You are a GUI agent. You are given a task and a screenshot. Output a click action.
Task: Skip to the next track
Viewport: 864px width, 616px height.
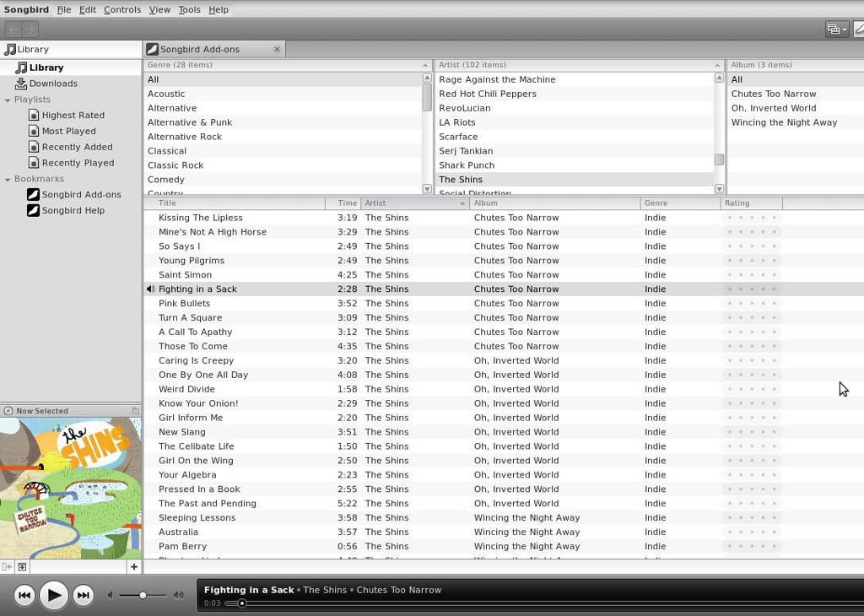point(84,595)
